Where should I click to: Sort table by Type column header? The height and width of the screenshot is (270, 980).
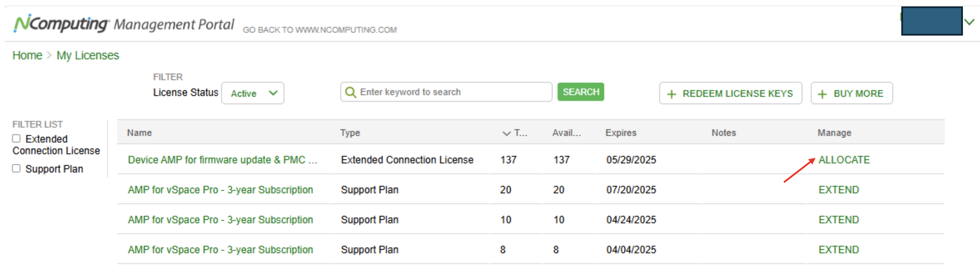pos(350,133)
